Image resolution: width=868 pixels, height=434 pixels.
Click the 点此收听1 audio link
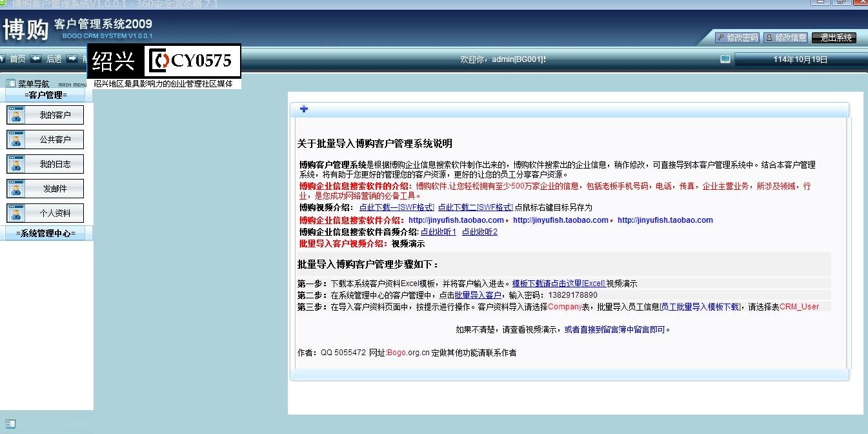(x=438, y=232)
